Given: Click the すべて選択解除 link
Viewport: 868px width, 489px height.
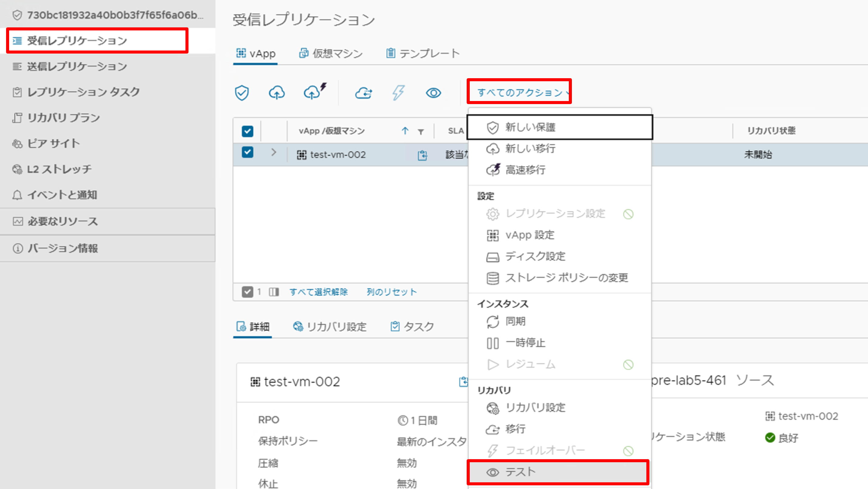Looking at the screenshot, I should (x=319, y=292).
